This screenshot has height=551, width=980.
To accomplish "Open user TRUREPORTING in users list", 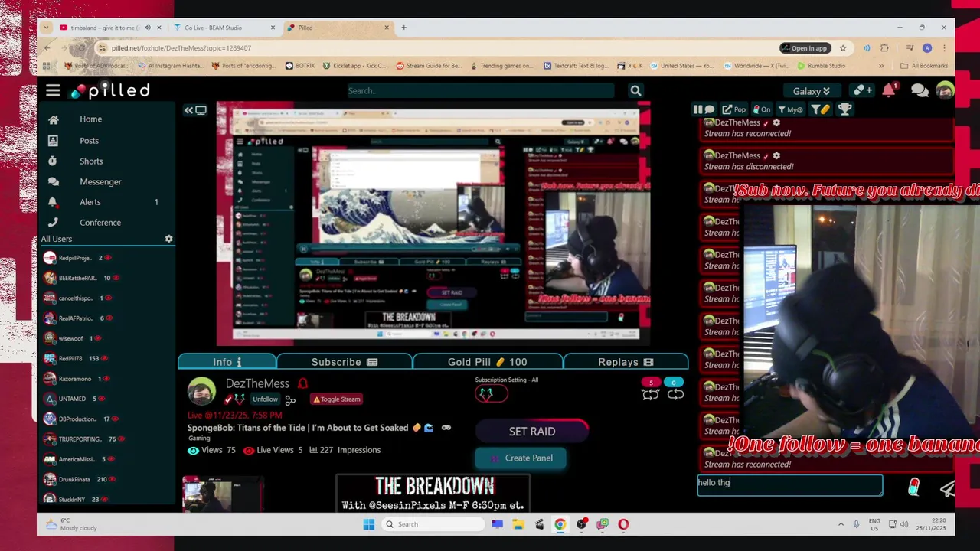I will click(80, 439).
